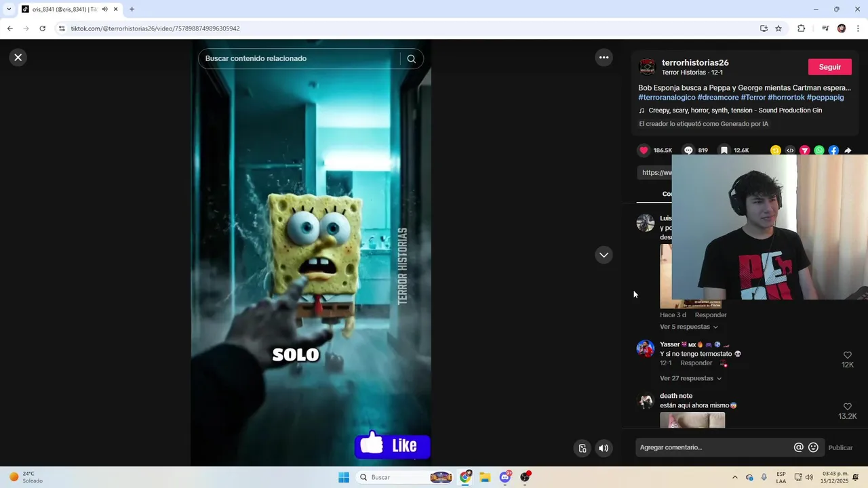This screenshot has width=868, height=488.
Task: Click the death note username
Action: click(676, 396)
